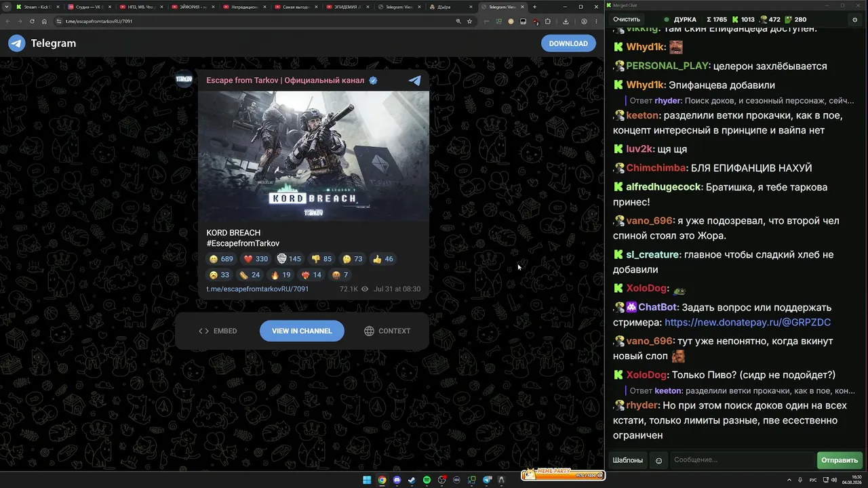Screen dimensions: 868x488
Task: Open Windows Start menu
Action: pyautogui.click(x=367, y=480)
